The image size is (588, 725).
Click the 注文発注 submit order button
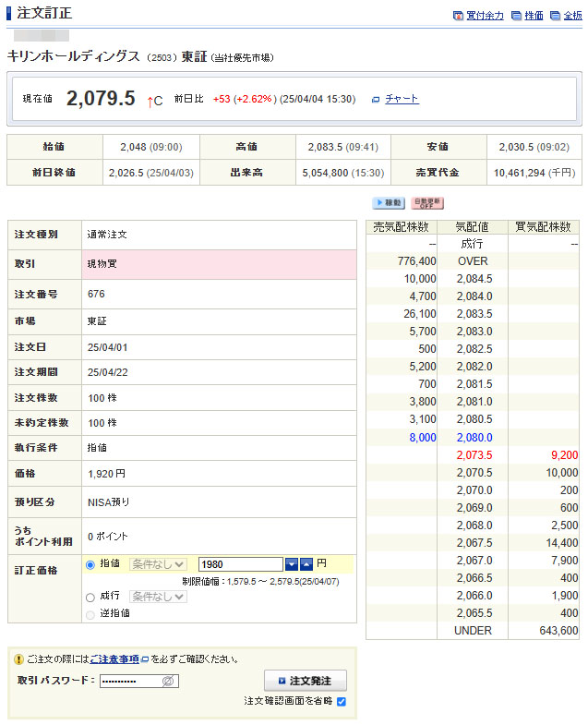coord(305,681)
